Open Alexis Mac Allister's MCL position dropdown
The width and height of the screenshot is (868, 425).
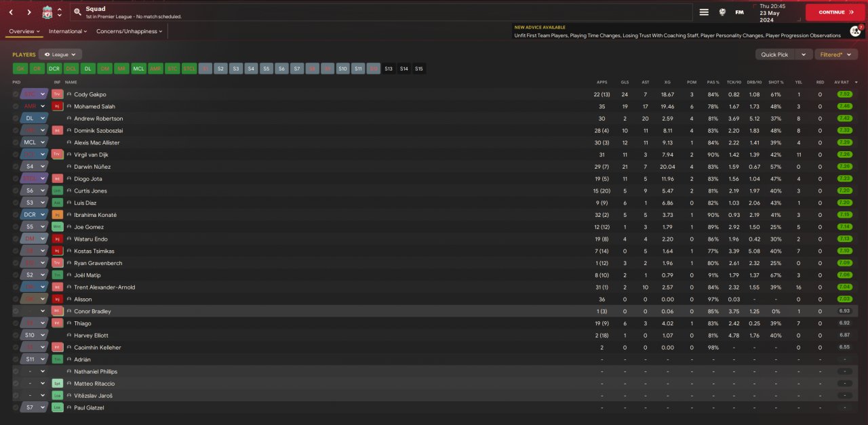tap(34, 142)
